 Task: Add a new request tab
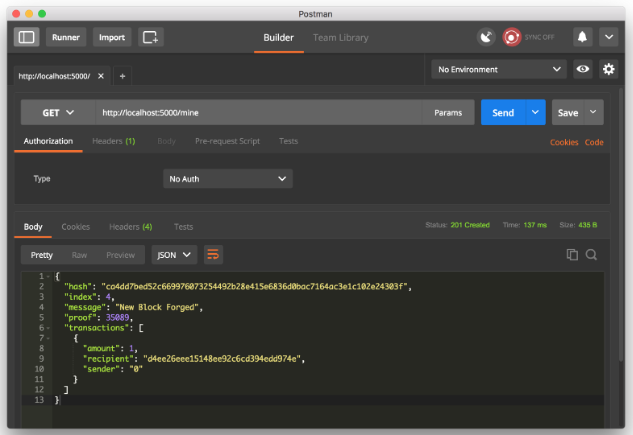click(x=122, y=76)
